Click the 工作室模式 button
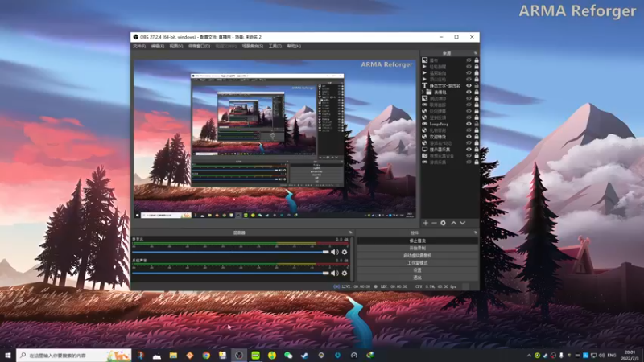This screenshot has width=644, height=362. pyautogui.click(x=417, y=263)
